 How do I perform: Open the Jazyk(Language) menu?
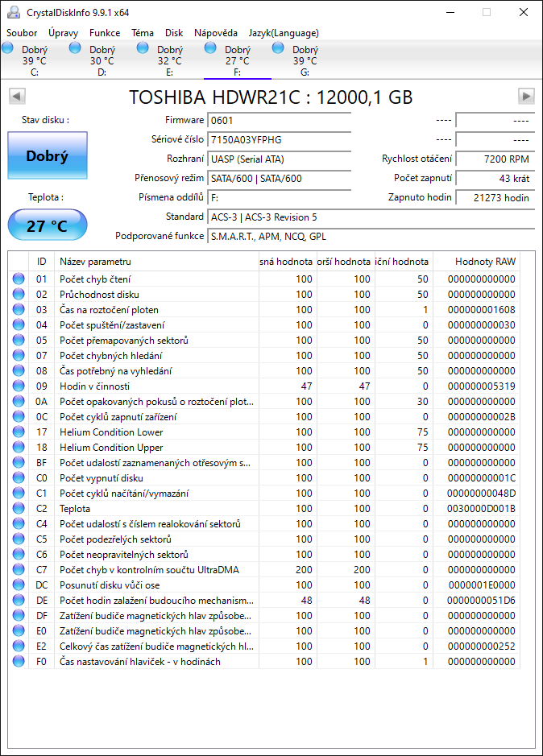[284, 33]
